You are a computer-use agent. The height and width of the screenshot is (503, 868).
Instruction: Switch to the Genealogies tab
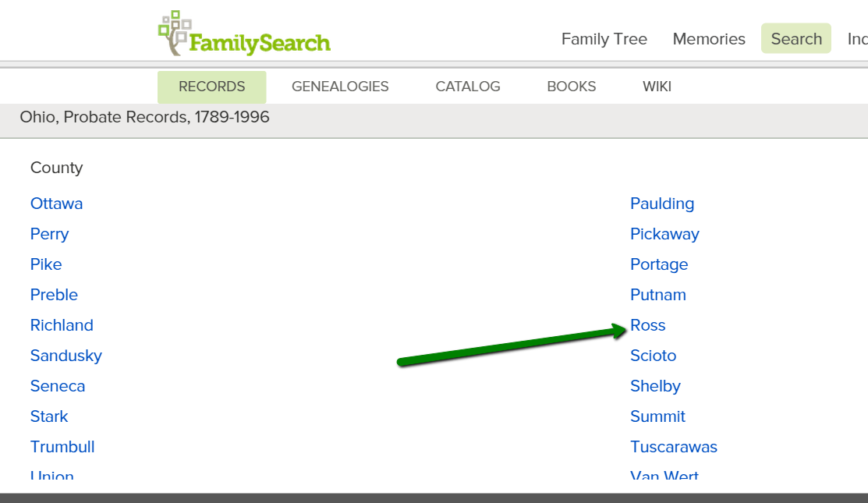pyautogui.click(x=340, y=87)
